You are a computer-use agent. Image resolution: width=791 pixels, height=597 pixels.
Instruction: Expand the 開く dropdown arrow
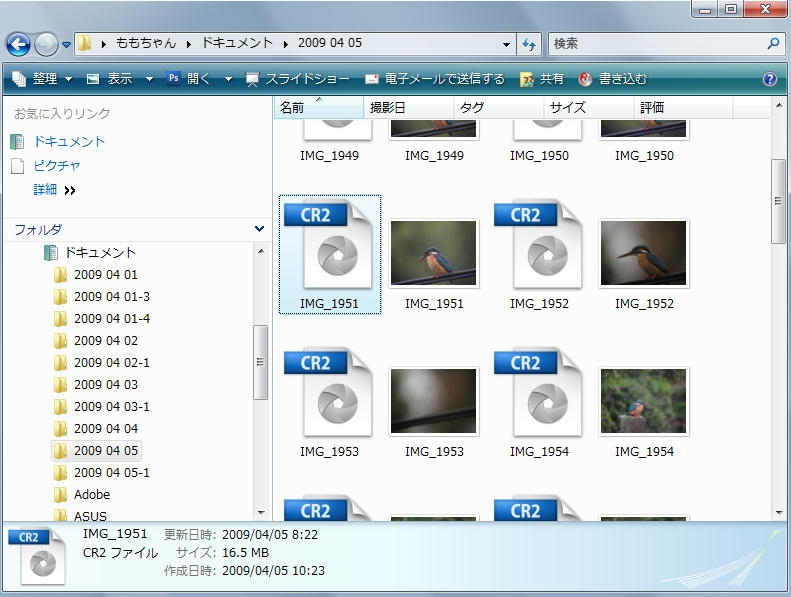228,79
